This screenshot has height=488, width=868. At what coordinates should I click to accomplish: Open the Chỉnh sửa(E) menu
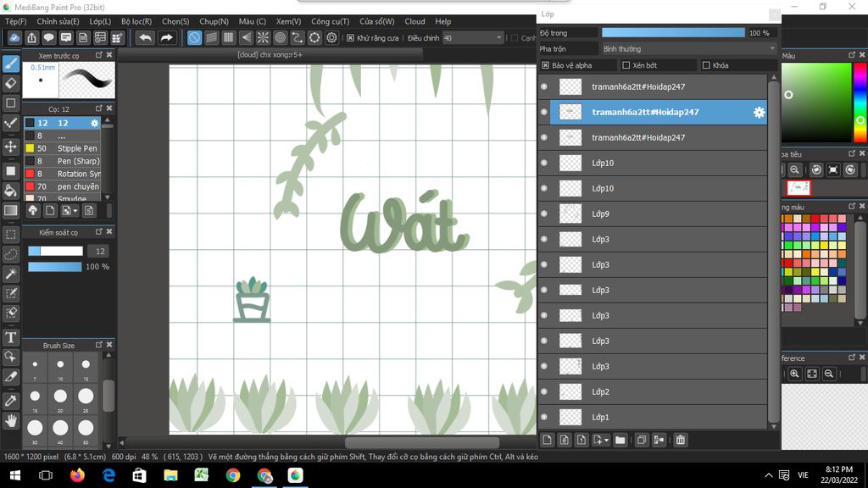58,21
